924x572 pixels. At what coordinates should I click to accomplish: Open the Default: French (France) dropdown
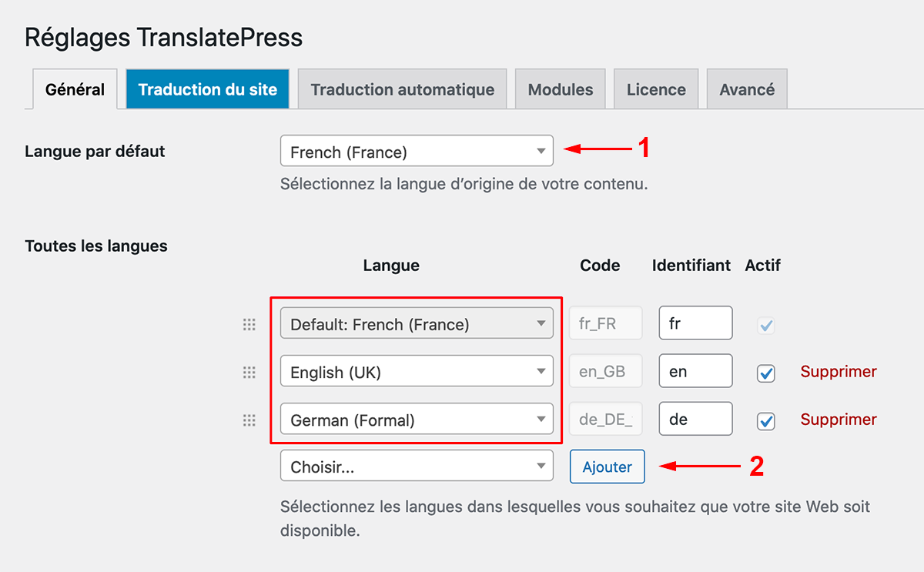417,324
